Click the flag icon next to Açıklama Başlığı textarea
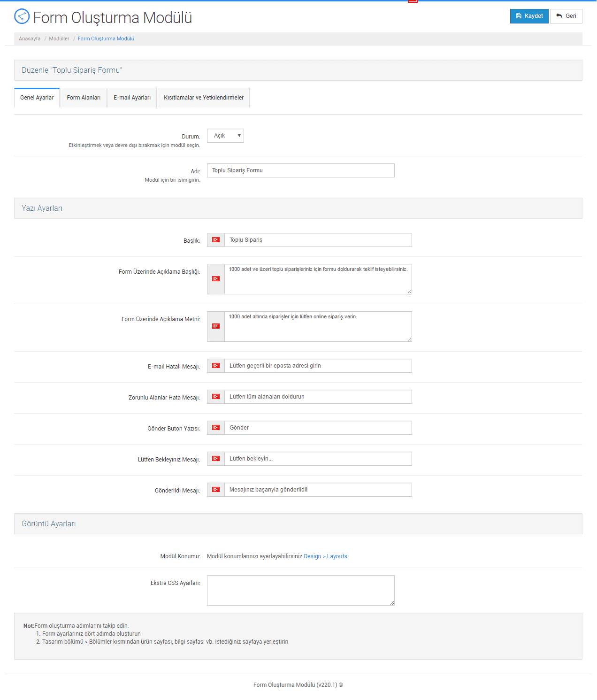Image resolution: width=597 pixels, height=700 pixels. 216,279
